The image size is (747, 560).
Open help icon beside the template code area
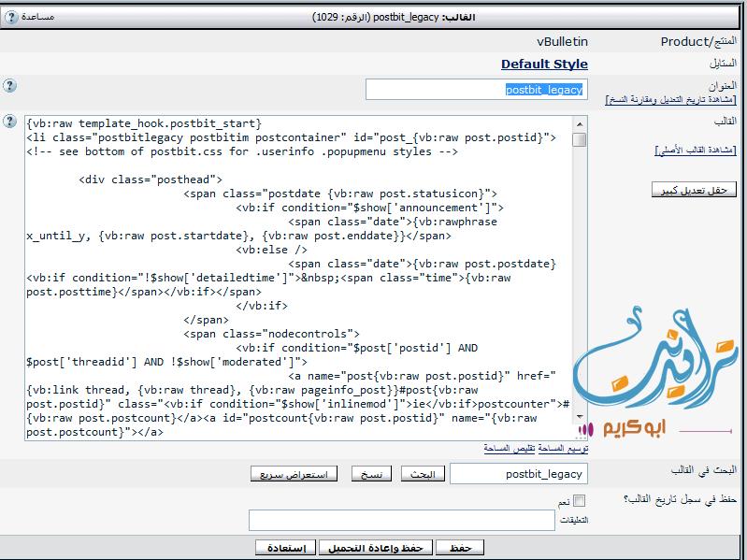pyautogui.click(x=9, y=122)
